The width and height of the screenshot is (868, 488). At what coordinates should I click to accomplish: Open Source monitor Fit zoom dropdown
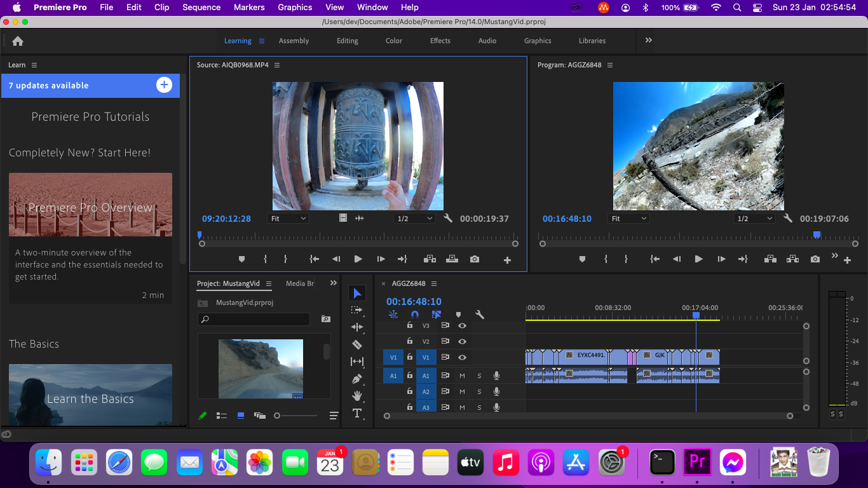[288, 219]
